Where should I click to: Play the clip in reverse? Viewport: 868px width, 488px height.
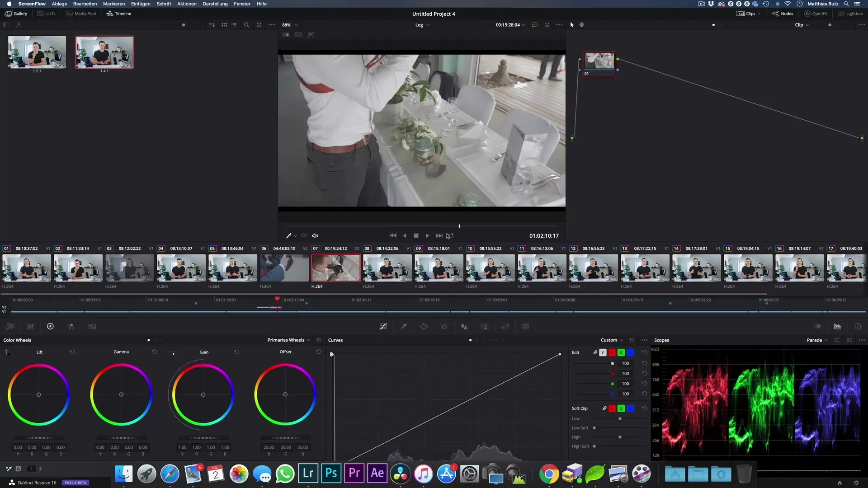pyautogui.click(x=405, y=235)
